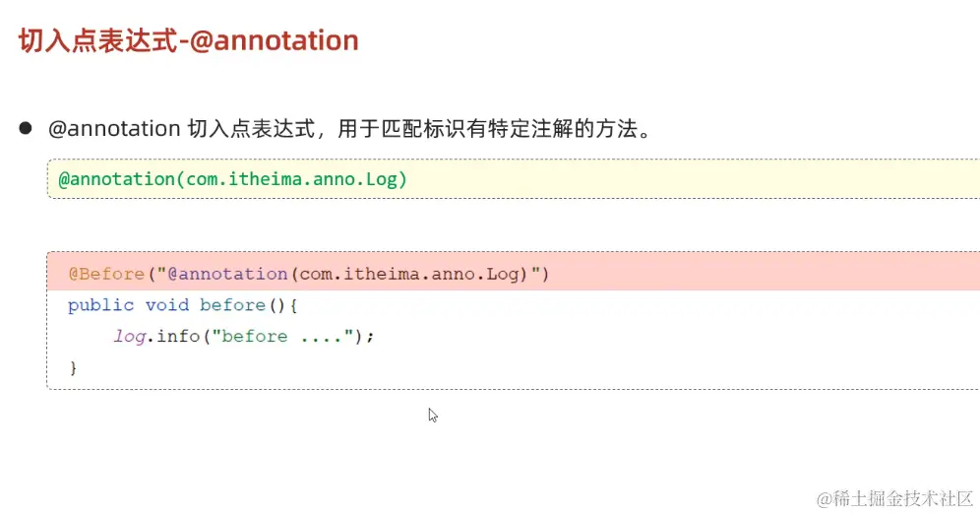The height and width of the screenshot is (515, 980).
Task: Click the public keyword in code
Action: [x=100, y=305]
